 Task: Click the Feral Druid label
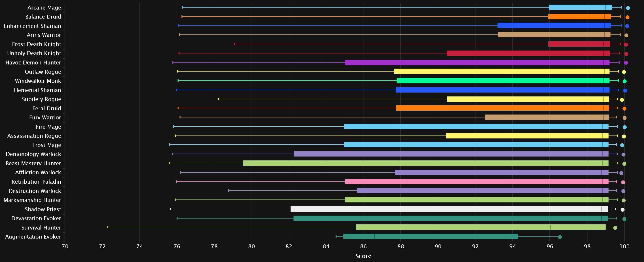click(x=46, y=108)
